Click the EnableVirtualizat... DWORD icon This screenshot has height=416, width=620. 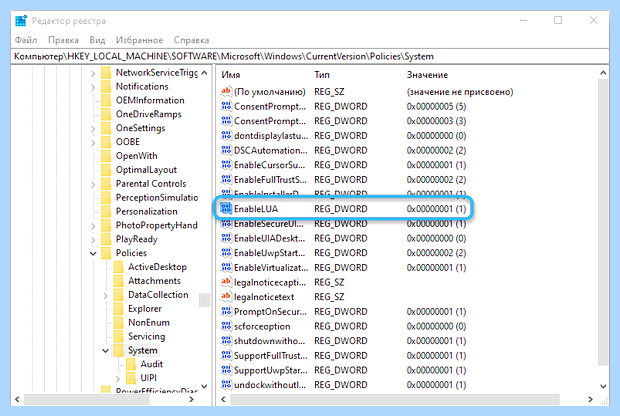pos(226,268)
